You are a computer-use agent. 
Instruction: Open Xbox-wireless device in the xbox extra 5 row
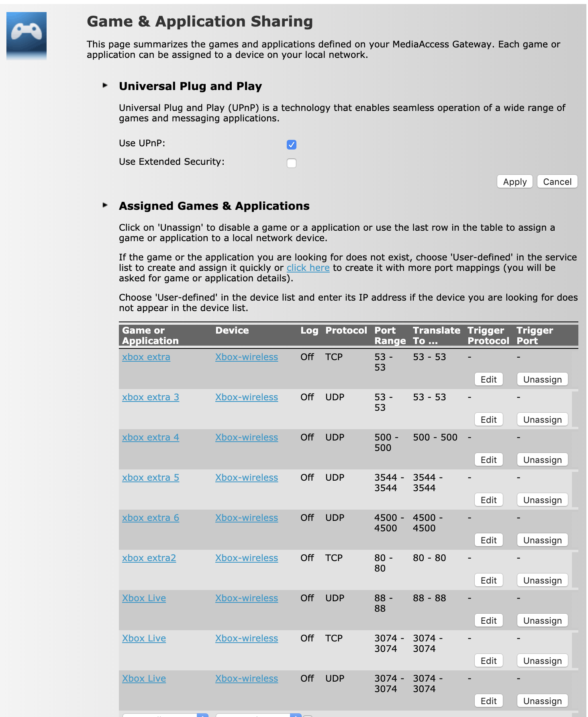click(x=247, y=477)
